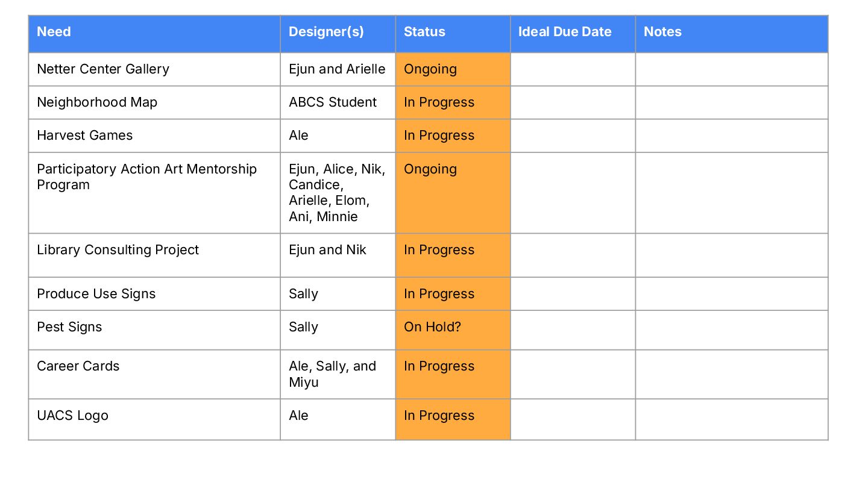Viewport: 868px width, 488px height.
Task: Click the Pest Signs cell
Action: [x=69, y=327]
